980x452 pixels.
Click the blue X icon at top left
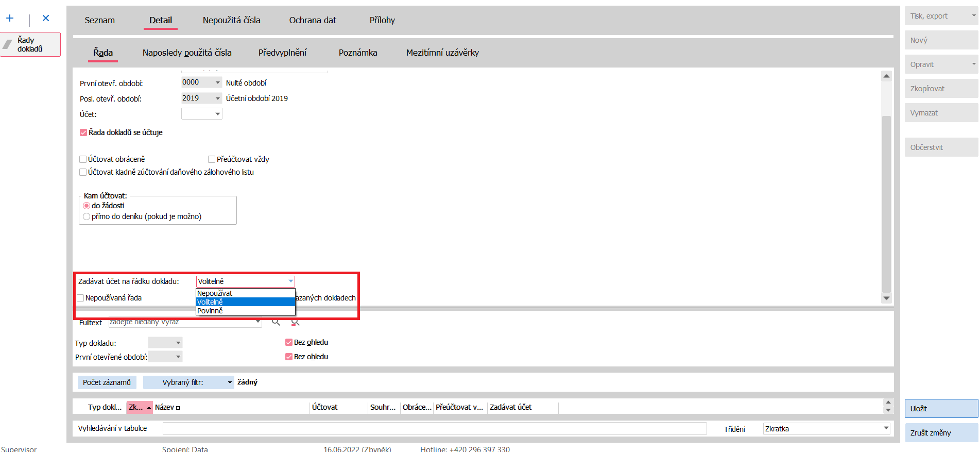click(46, 19)
